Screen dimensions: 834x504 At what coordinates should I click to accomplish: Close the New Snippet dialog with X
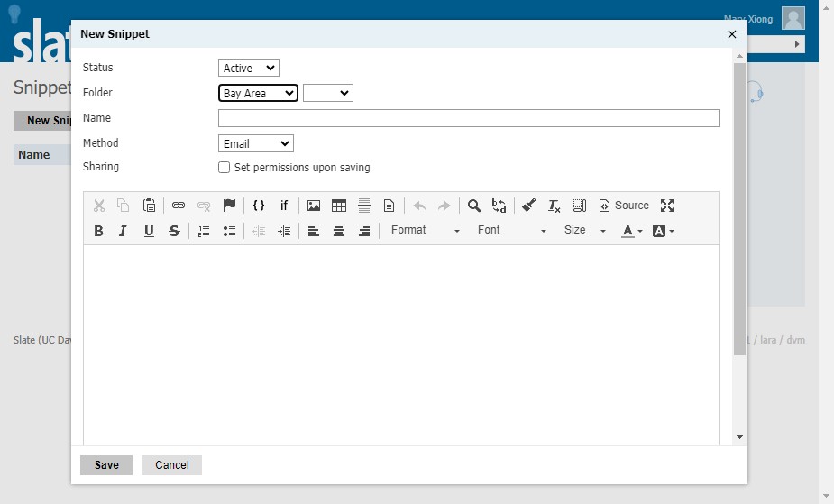(732, 34)
